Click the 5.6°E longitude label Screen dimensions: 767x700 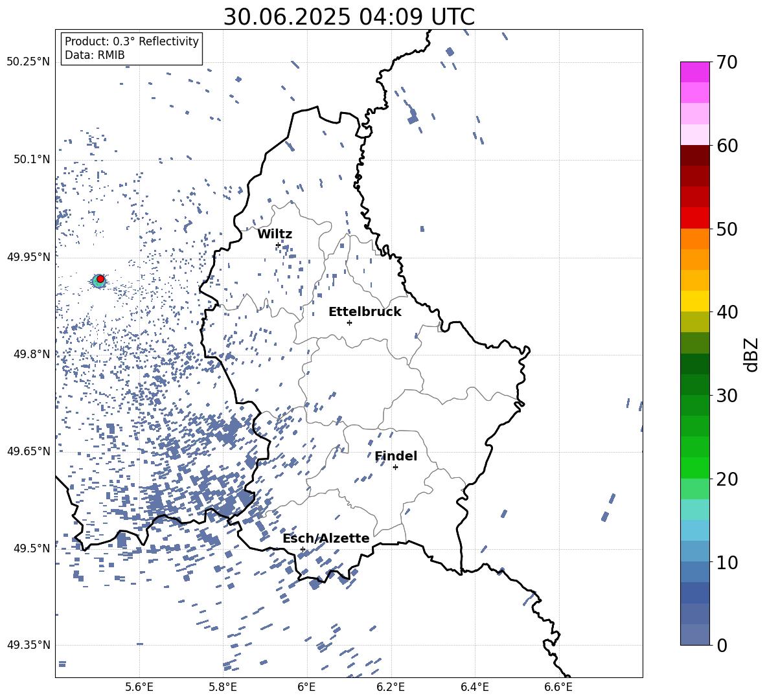pos(139,687)
